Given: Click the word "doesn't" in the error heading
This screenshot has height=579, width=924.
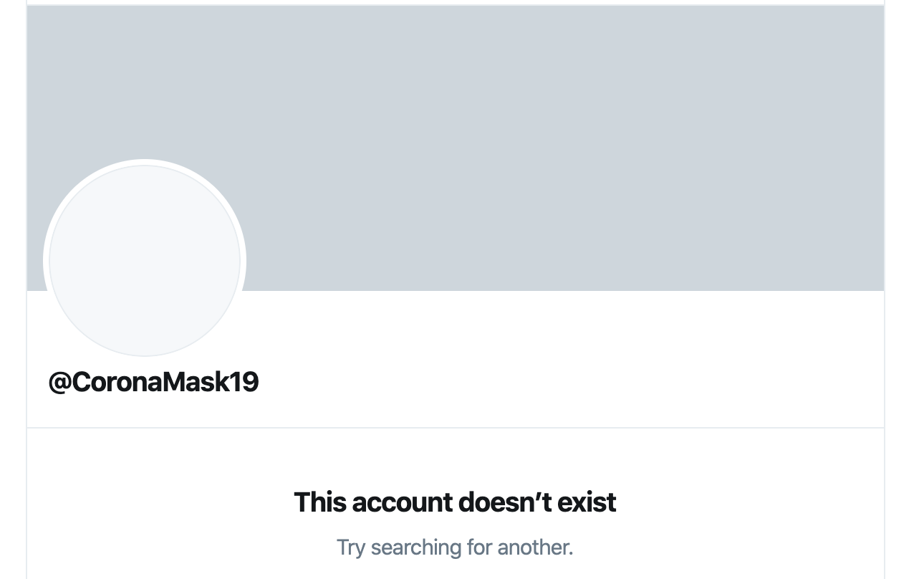Looking at the screenshot, I should tap(505, 502).
